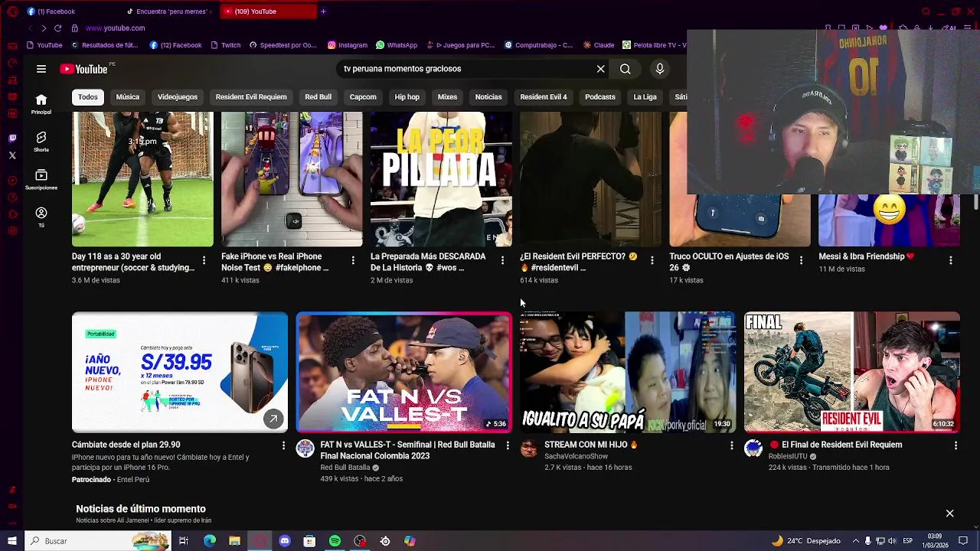This screenshot has height=551, width=980.
Task: Go forward in the browser navigation
Action: point(44,28)
